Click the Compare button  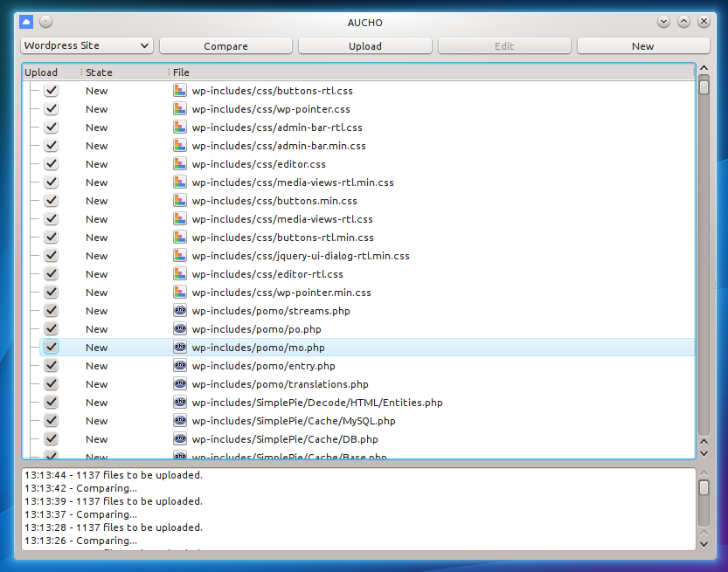click(225, 46)
